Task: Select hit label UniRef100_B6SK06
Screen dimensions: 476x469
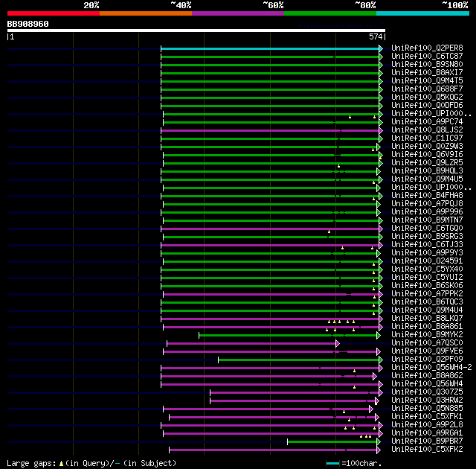Action: (x=427, y=286)
